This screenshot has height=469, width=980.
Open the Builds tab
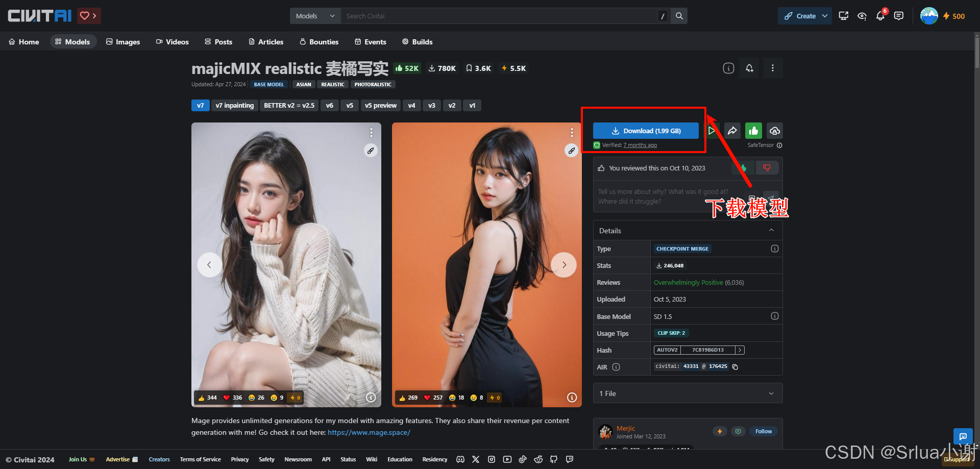tap(418, 42)
